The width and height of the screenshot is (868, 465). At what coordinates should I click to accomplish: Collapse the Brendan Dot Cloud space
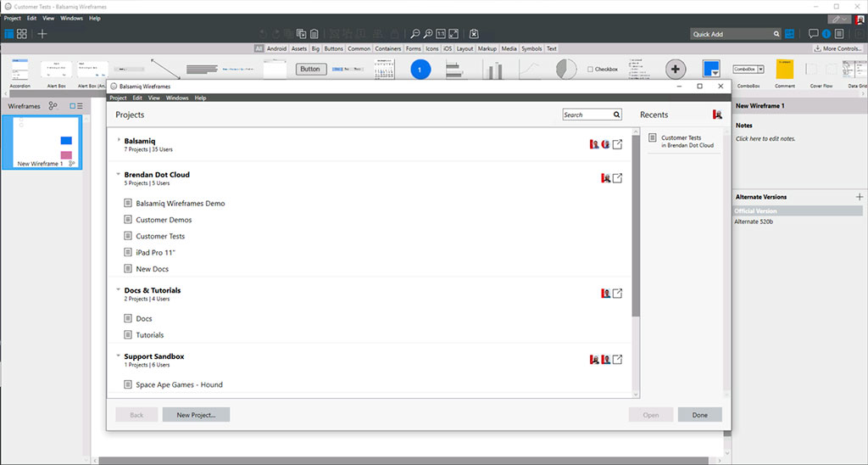click(119, 174)
